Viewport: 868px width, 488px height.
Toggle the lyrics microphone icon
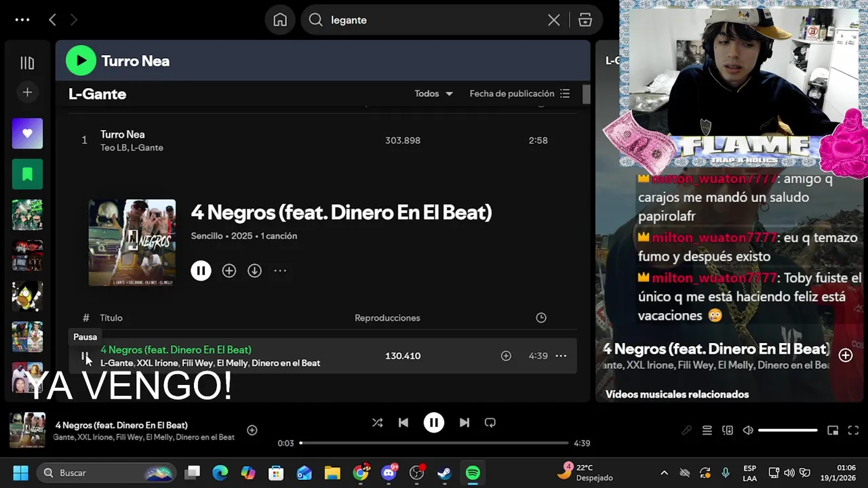686,430
